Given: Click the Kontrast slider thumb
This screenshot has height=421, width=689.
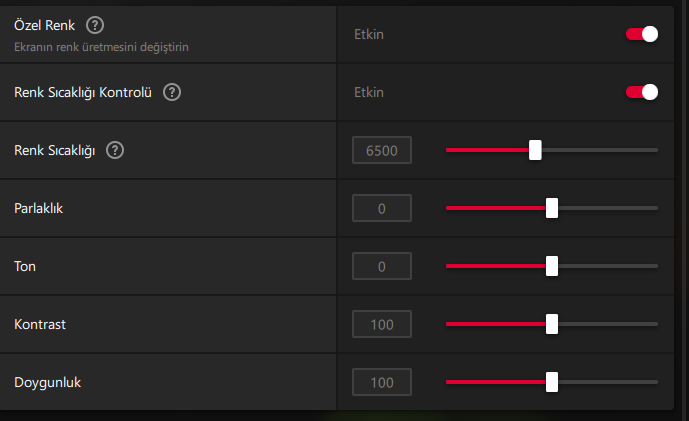Looking at the screenshot, I should tap(551, 324).
